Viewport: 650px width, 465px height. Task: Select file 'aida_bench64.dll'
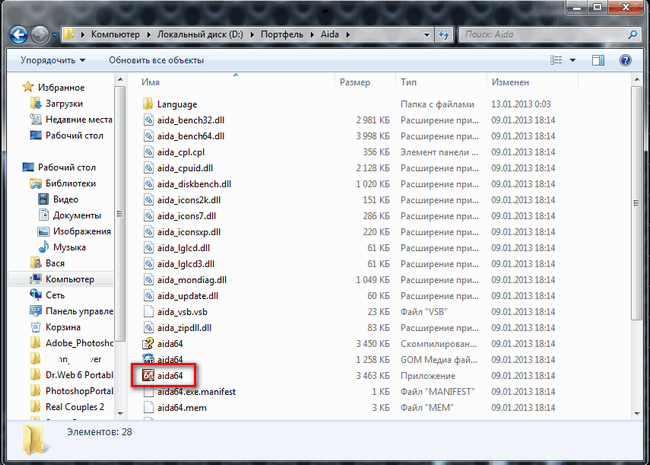[x=191, y=136]
